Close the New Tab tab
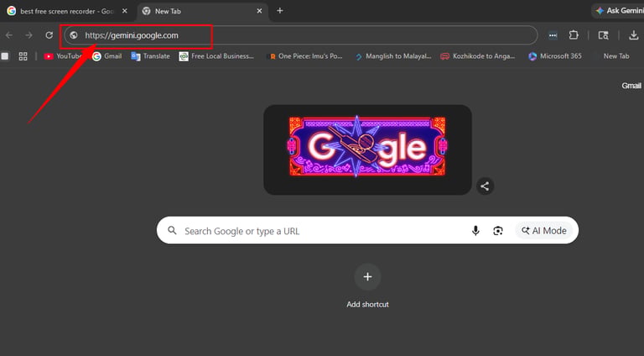The width and height of the screenshot is (644, 356). (259, 11)
